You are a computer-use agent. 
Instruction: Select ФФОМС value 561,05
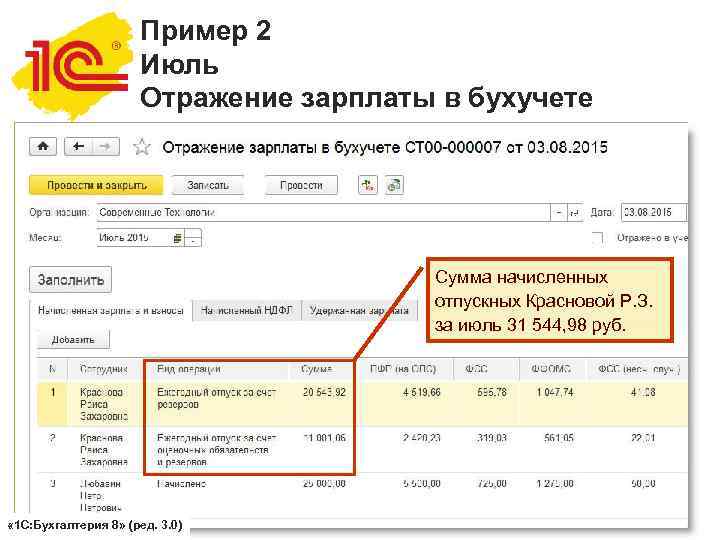(559, 438)
